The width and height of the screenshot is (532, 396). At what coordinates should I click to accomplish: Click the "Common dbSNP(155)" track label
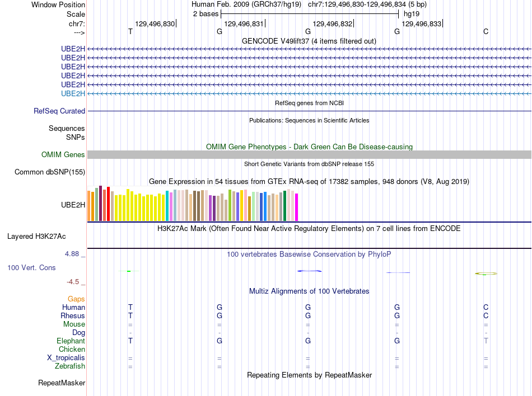pos(50,172)
